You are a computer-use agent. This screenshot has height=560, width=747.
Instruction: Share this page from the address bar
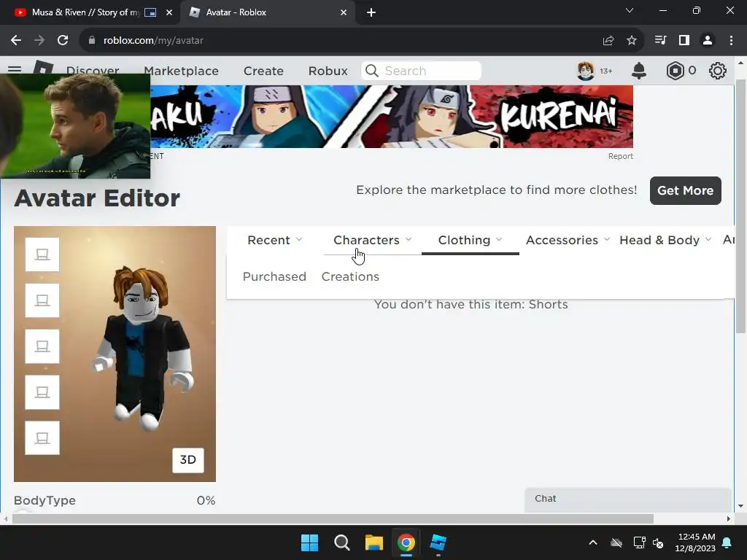[608, 41]
